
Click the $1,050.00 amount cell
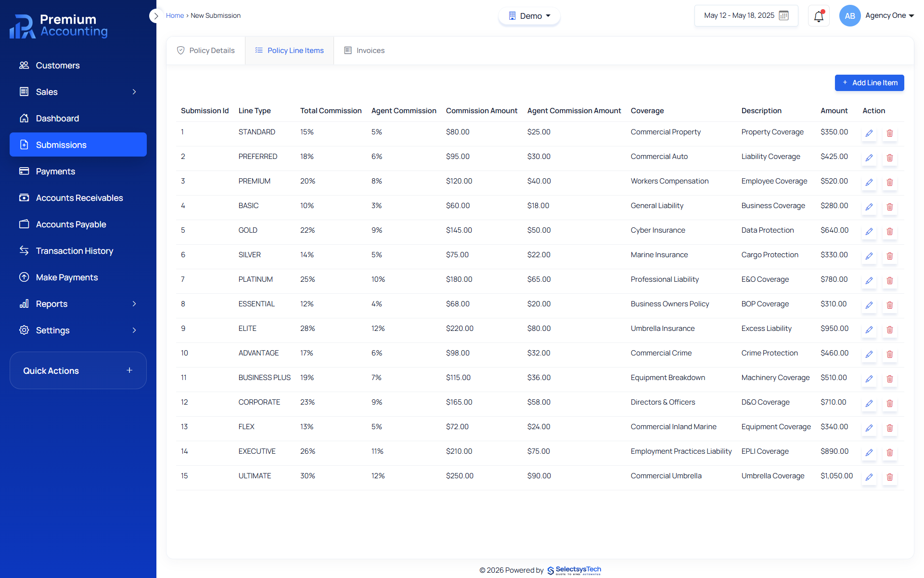pos(836,476)
